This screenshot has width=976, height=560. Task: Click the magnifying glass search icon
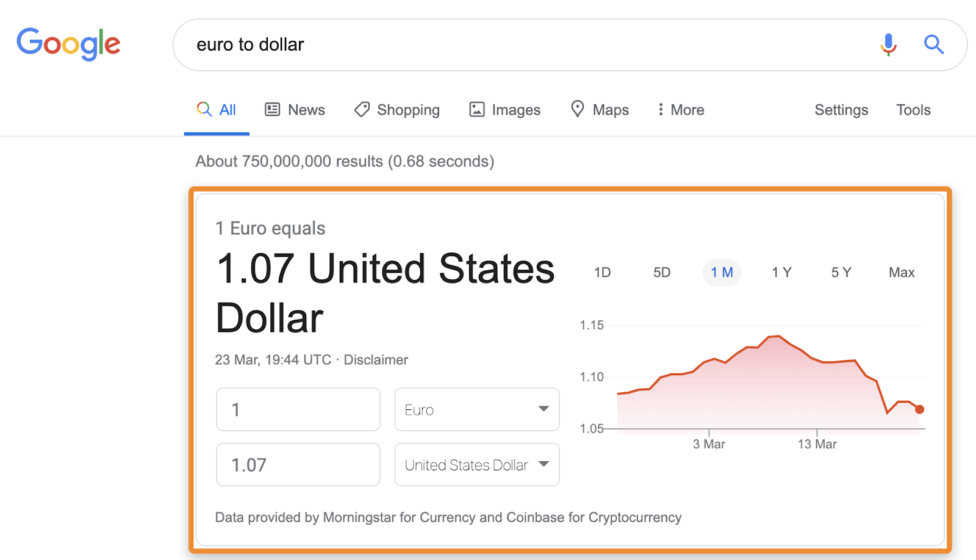(x=933, y=45)
